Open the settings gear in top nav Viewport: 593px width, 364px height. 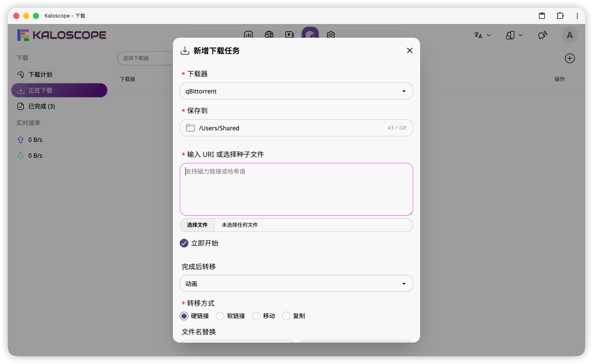coord(330,35)
